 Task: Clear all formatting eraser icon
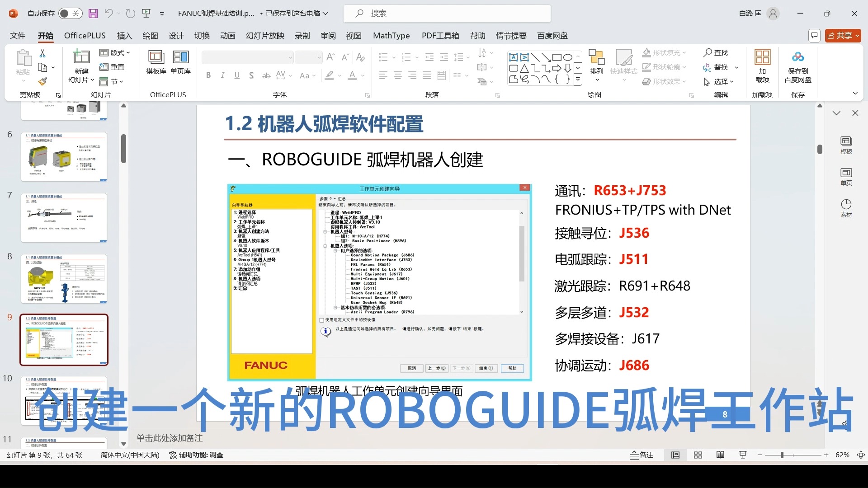(360, 57)
